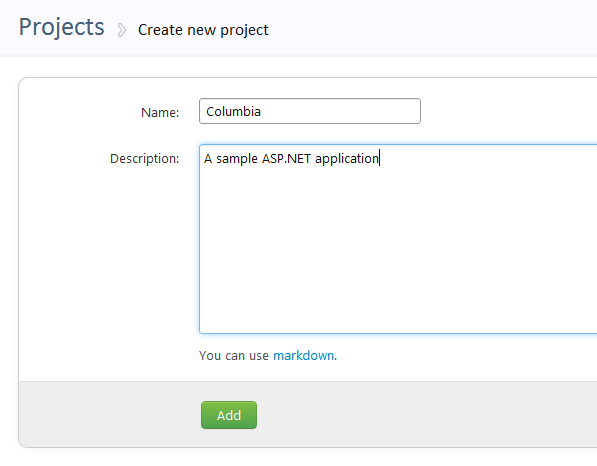Click the 'You can use' hint text
This screenshot has height=466, width=597.
pos(234,356)
